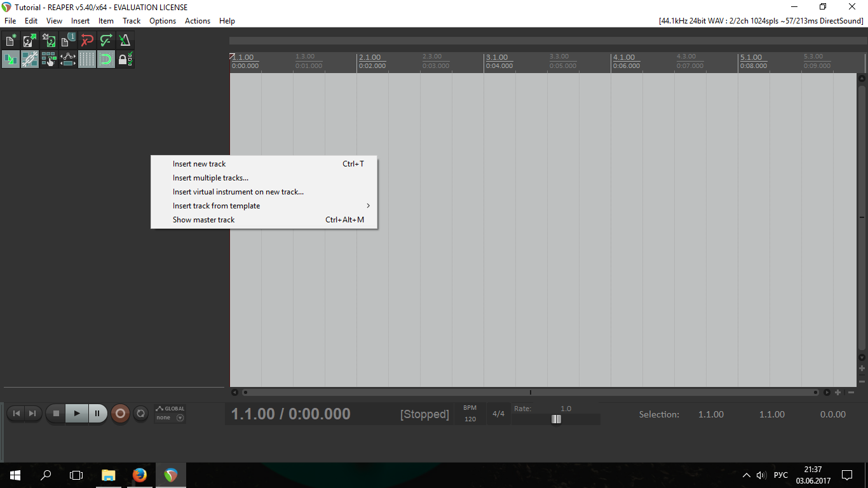Viewport: 868px width, 488px height.
Task: Toggle locking padlock toolbar button
Action: (x=125, y=60)
